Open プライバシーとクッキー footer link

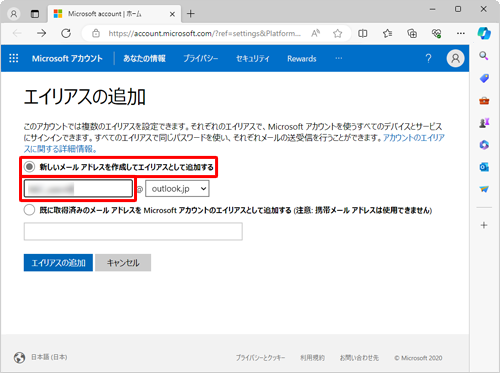[x=260, y=358]
